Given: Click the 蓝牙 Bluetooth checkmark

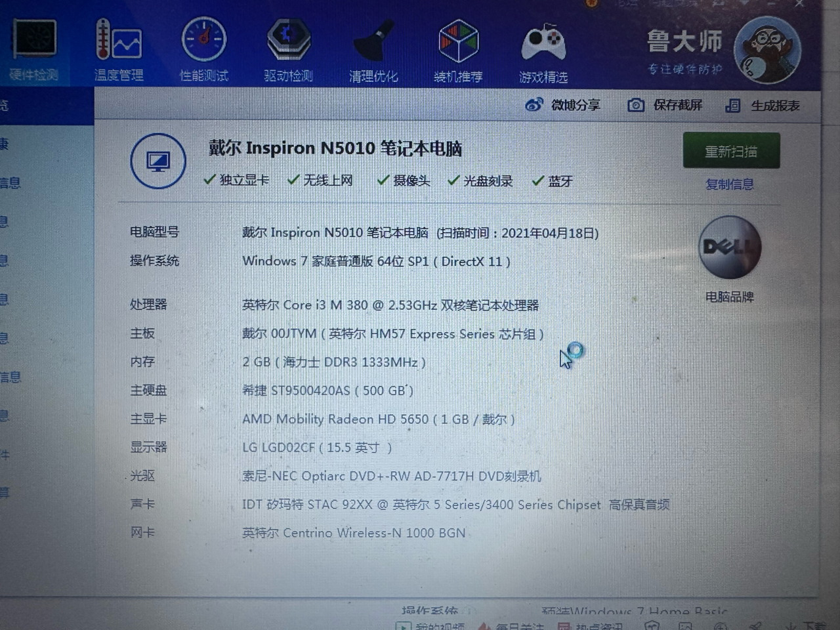Looking at the screenshot, I should [x=538, y=181].
